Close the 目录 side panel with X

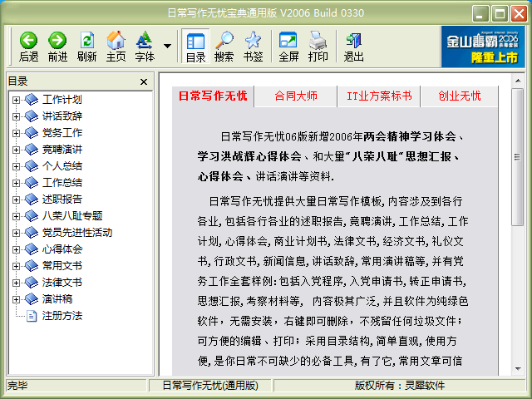point(144,81)
